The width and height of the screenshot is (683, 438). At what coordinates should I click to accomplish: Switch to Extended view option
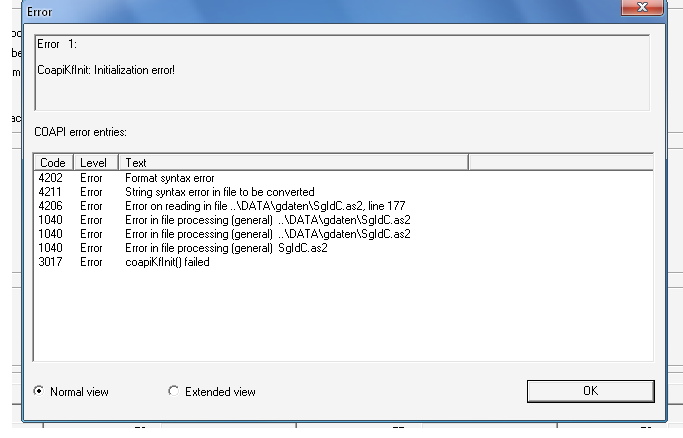point(174,392)
